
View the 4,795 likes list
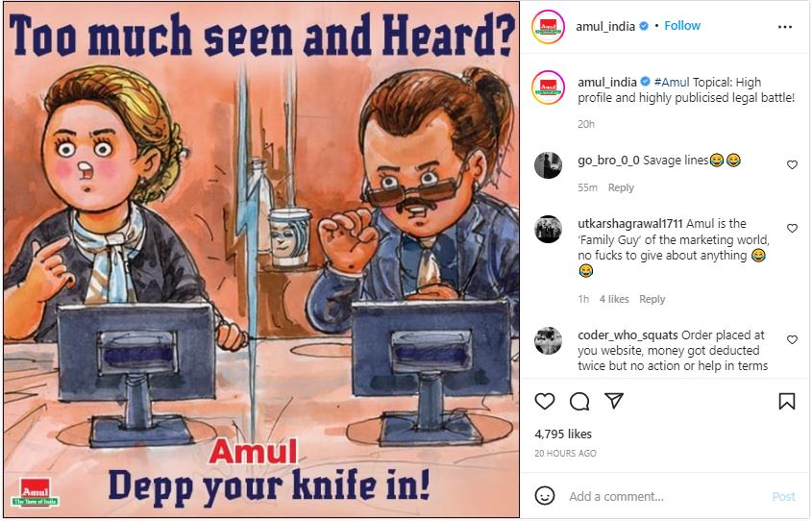[563, 434]
